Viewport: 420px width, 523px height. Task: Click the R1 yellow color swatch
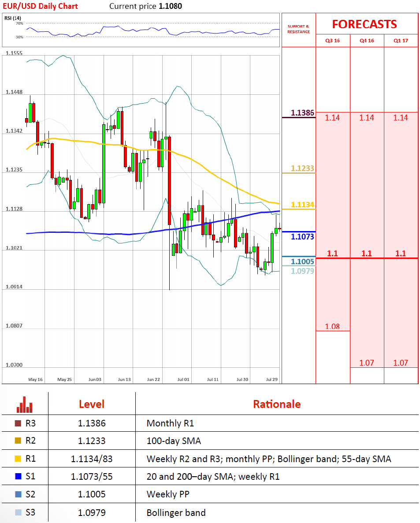click(18, 459)
